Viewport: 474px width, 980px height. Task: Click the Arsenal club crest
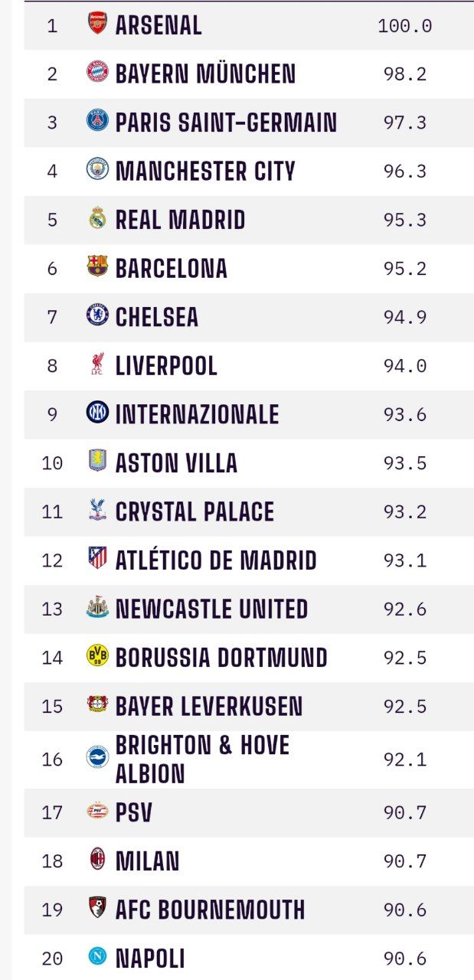coord(97,23)
